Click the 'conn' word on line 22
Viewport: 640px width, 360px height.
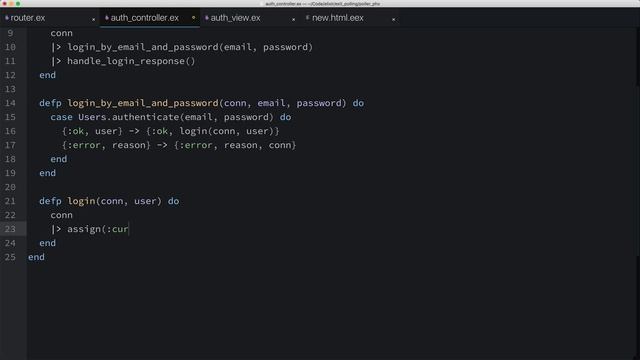[x=62, y=215]
